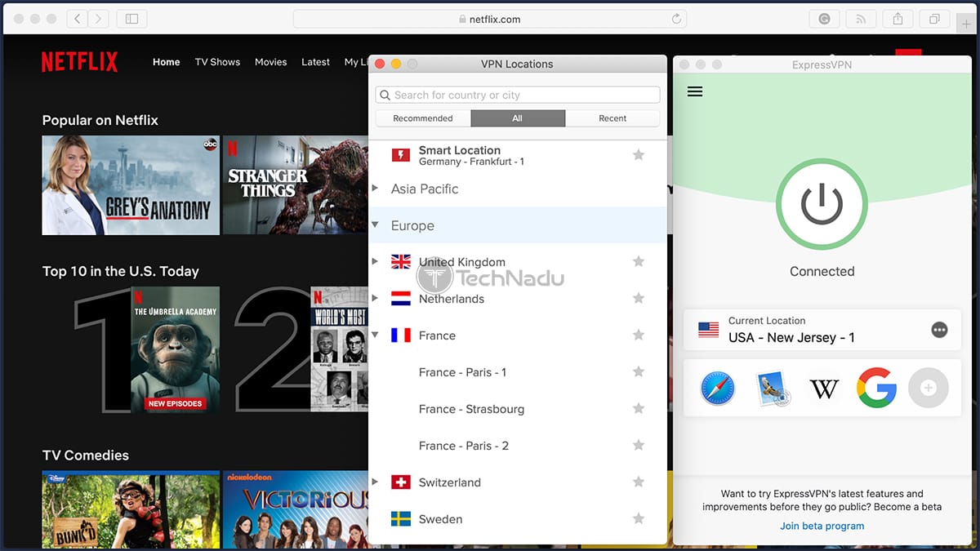Open the Safari Share menu icon
This screenshot has height=551, width=980.
898,18
